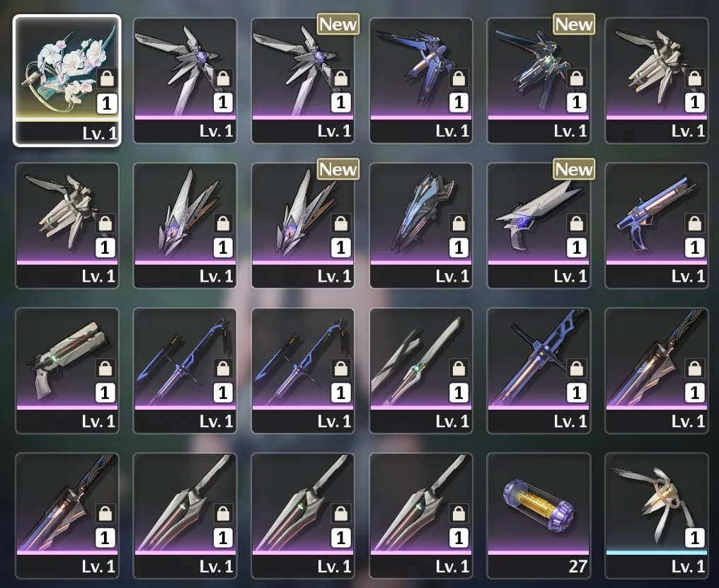Select the blue broadblade with crossguard
This screenshot has height=588, width=719.
tap(539, 371)
